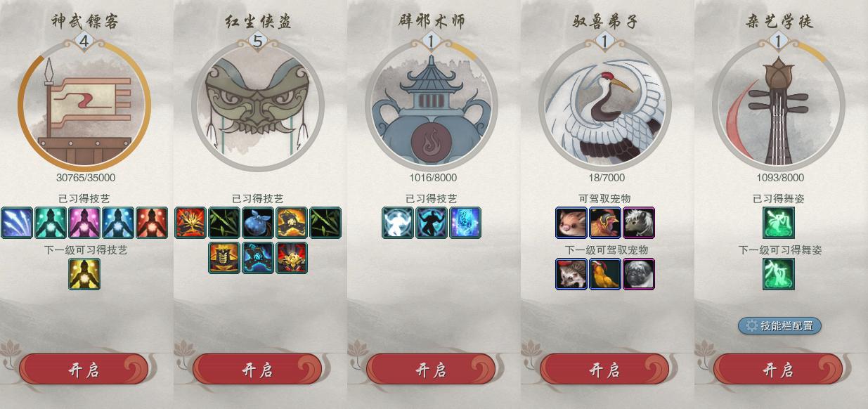Image resolution: width=868 pixels, height=409 pixels.
Task: Click the golden armor skill icon under 红尘侠盗
Action: pos(224,257)
